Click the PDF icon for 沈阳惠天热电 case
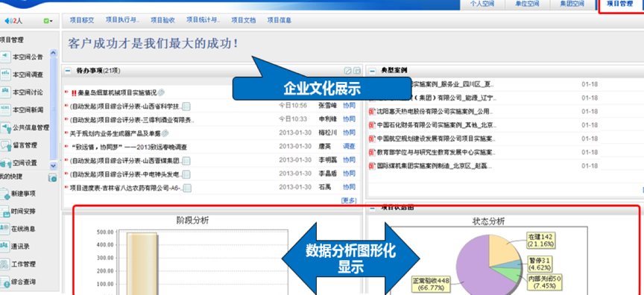 click(x=373, y=111)
